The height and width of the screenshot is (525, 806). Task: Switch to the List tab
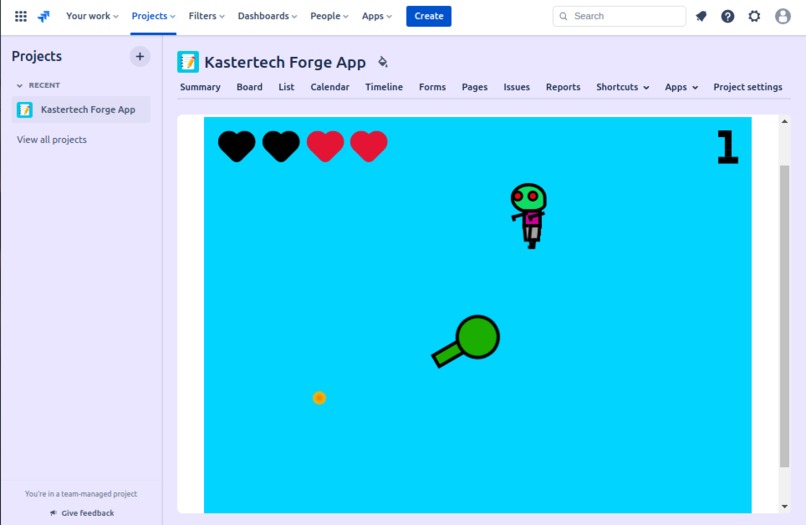point(286,87)
